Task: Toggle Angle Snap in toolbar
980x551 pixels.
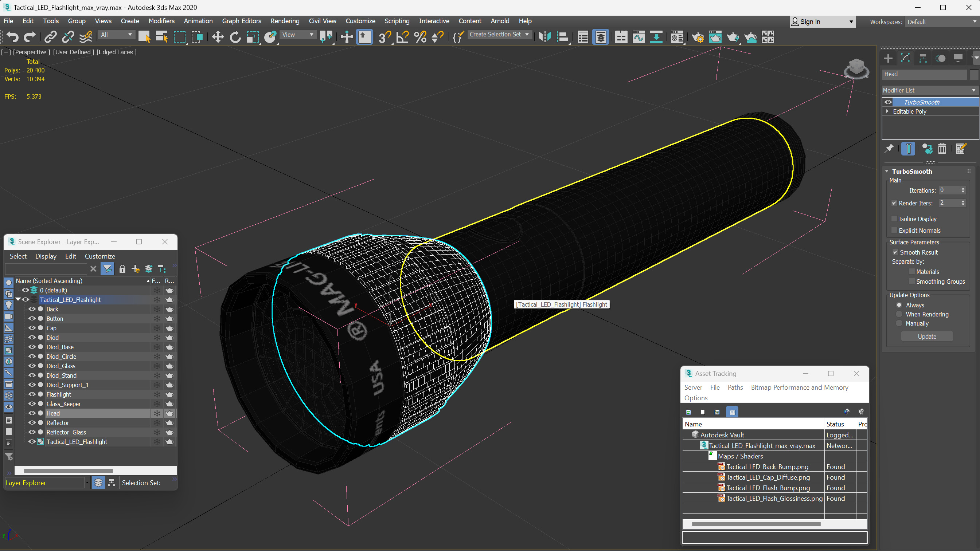Action: pyautogui.click(x=402, y=37)
